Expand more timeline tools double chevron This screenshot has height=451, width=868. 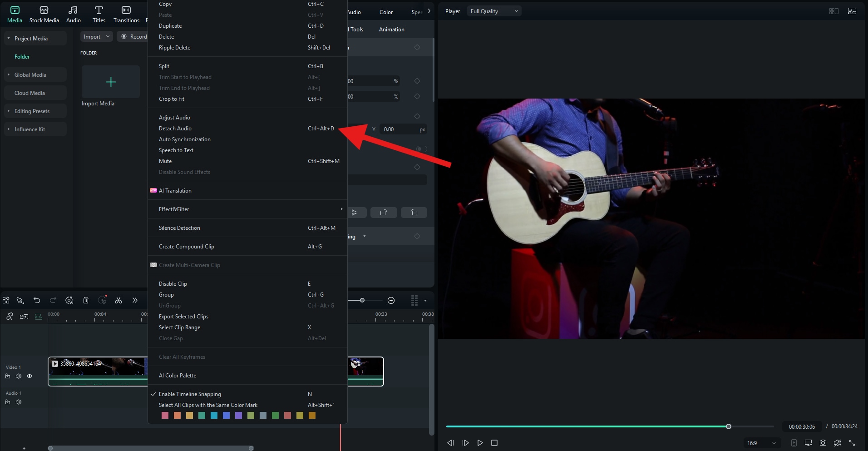(135, 300)
